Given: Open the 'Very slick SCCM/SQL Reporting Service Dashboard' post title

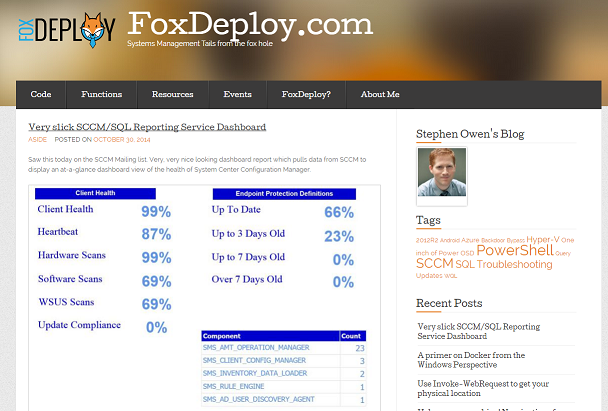Looking at the screenshot, I should [x=147, y=127].
